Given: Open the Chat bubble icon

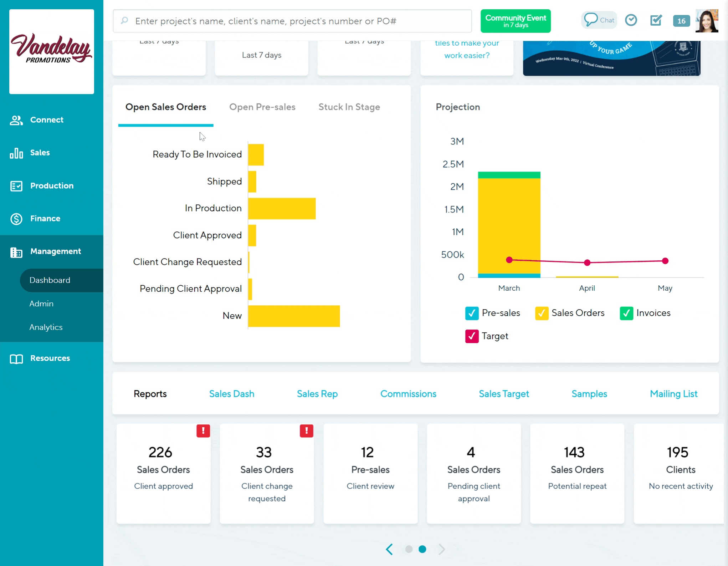Looking at the screenshot, I should coord(590,20).
